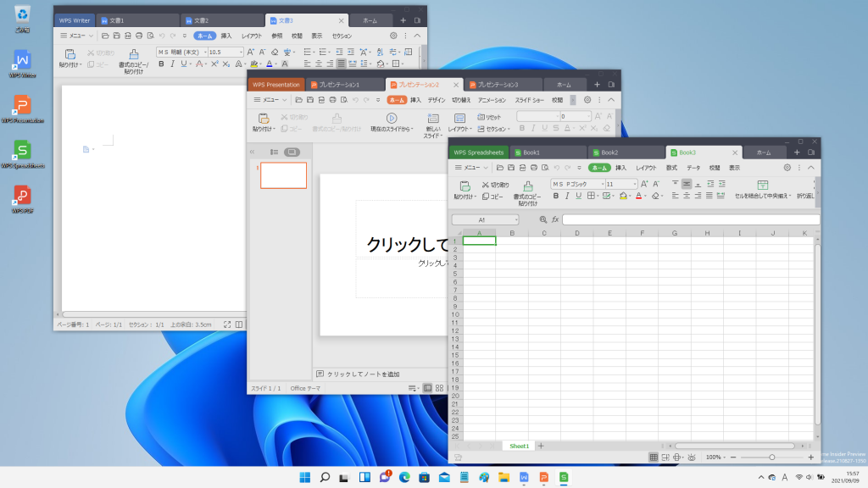Click Spreadsheets print preview icon
This screenshot has width=868, height=488.
coord(545,168)
